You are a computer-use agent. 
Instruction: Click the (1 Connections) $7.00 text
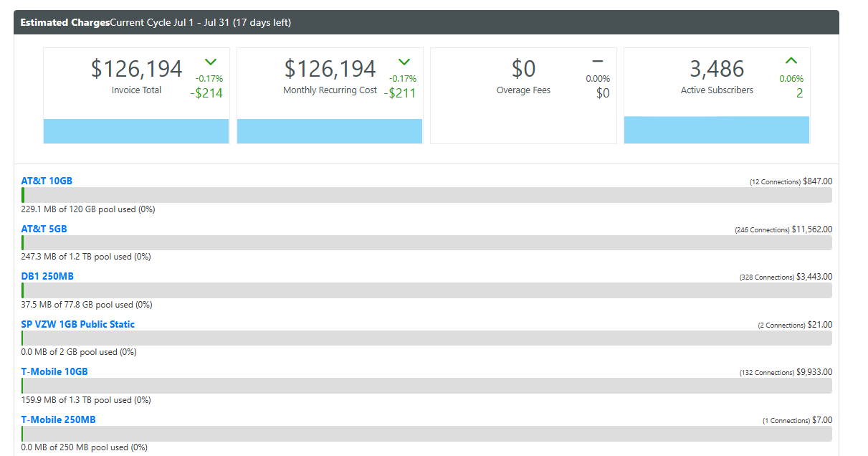pyautogui.click(x=797, y=420)
